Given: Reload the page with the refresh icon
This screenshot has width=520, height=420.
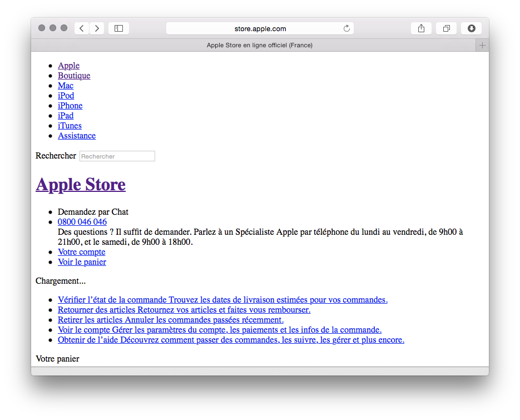Looking at the screenshot, I should click(x=346, y=28).
